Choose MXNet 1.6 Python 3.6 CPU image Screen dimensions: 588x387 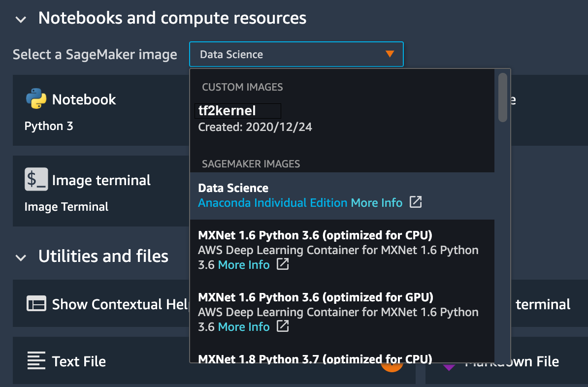coord(315,235)
